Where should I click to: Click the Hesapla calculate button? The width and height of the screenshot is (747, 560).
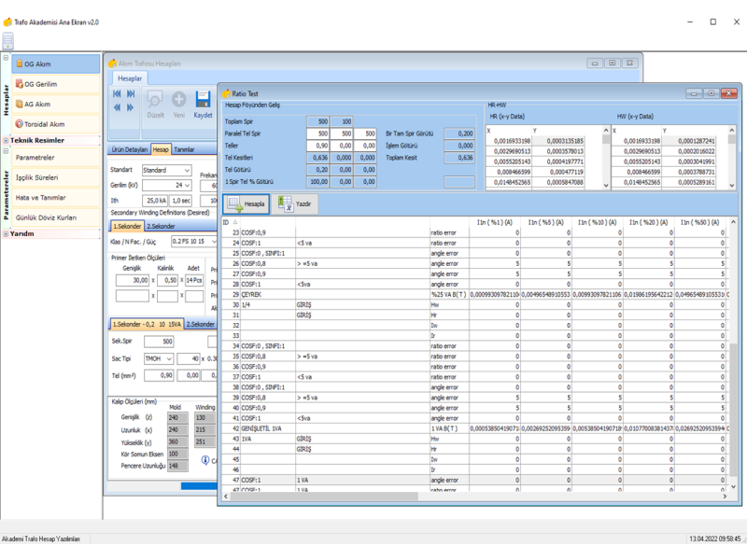coord(246,203)
